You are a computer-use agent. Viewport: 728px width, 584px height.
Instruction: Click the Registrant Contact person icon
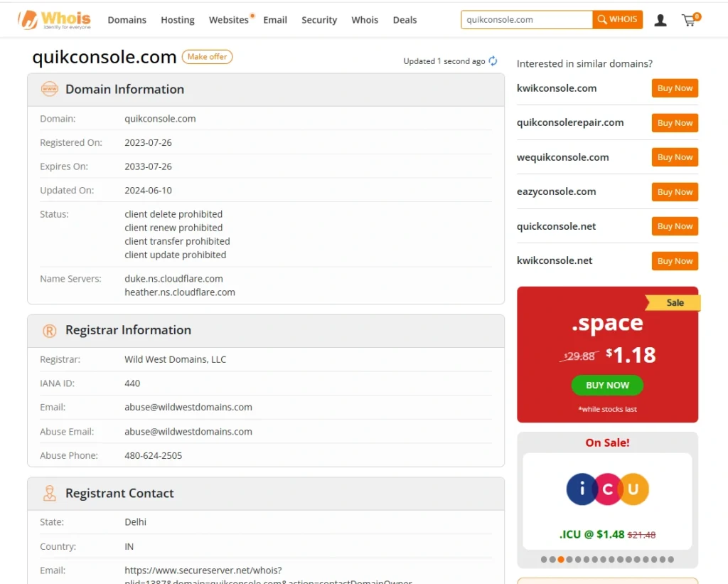click(x=50, y=493)
